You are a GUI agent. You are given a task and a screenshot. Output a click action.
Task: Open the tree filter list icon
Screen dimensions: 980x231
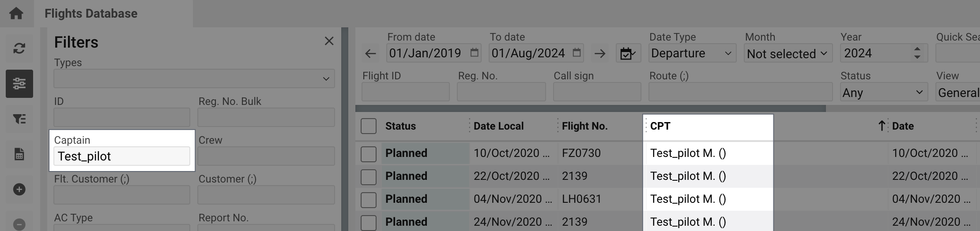[x=19, y=119]
